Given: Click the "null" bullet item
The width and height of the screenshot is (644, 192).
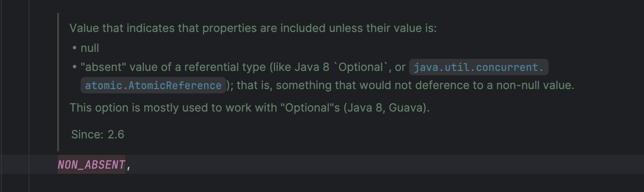Looking at the screenshot, I should tap(90, 48).
